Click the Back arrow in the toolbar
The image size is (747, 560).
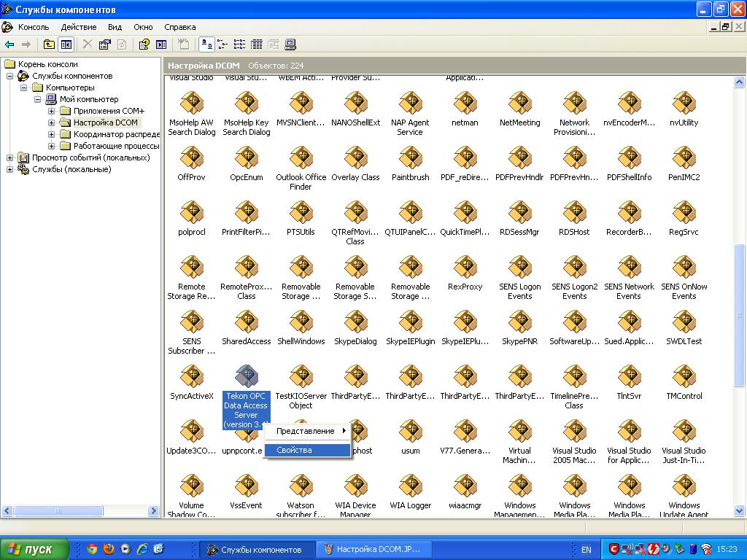tap(9, 44)
